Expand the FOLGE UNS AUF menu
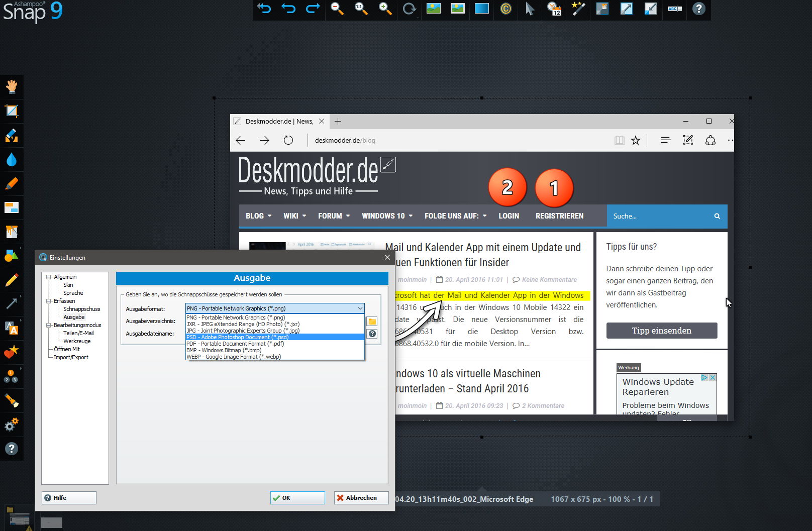This screenshot has width=812, height=531. click(455, 216)
